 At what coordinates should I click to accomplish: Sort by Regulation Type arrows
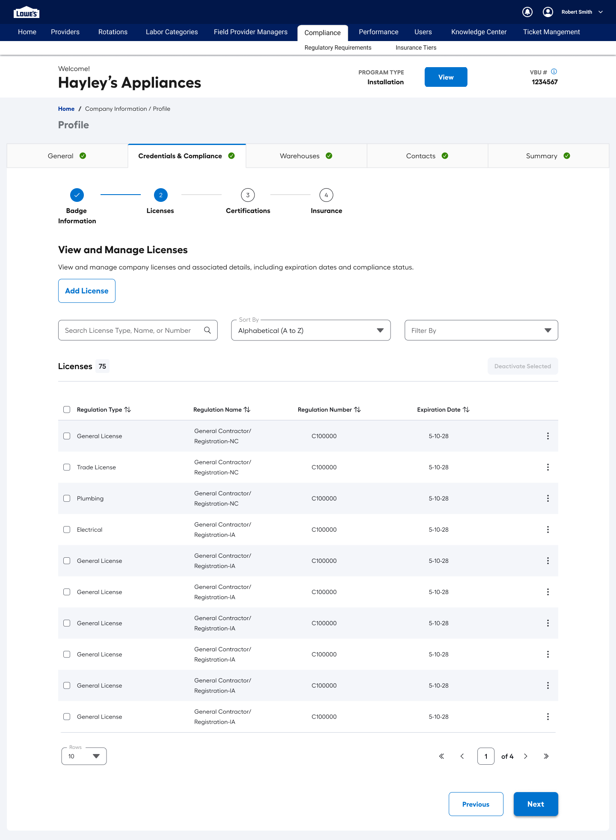point(127,410)
